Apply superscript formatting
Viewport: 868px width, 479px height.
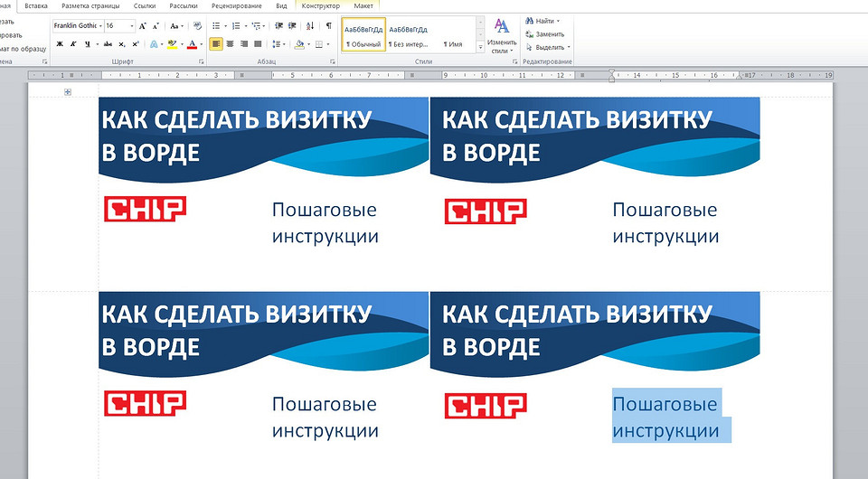tap(135, 44)
